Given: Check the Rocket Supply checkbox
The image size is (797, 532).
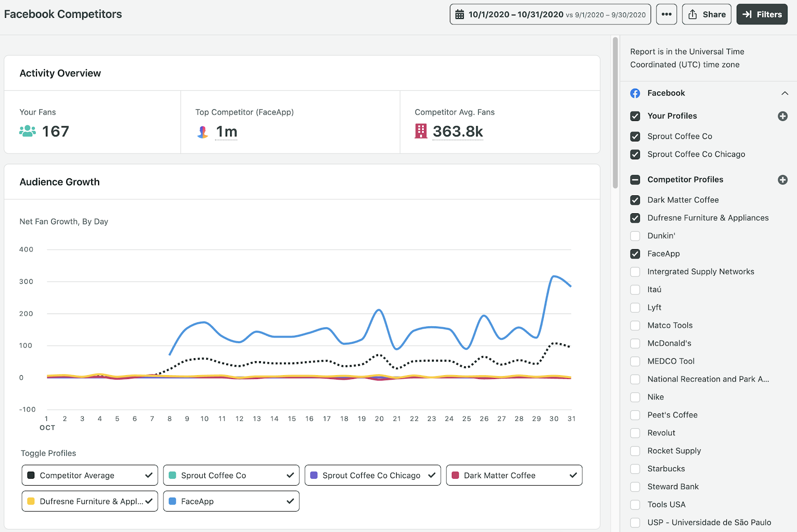Looking at the screenshot, I should [x=635, y=451].
